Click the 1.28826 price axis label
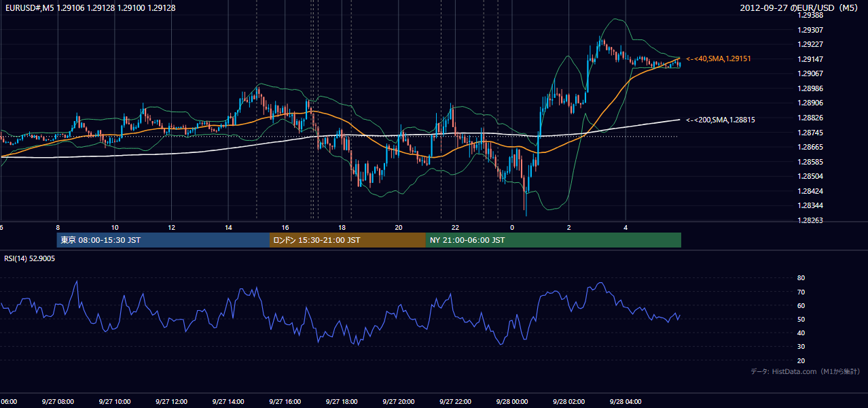Image resolution: width=868 pixels, height=408 pixels. click(810, 118)
